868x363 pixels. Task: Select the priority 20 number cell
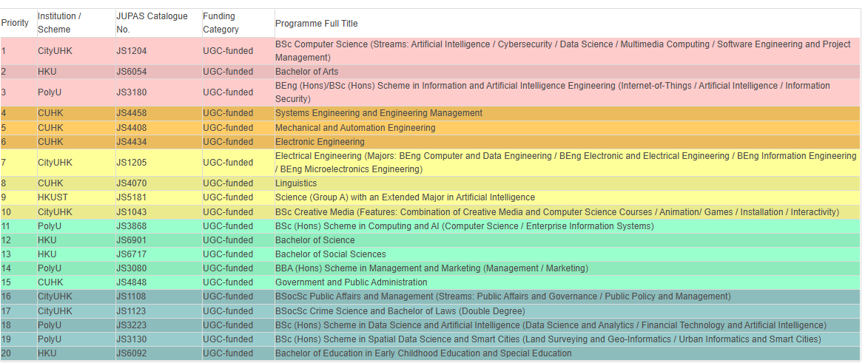6,353
